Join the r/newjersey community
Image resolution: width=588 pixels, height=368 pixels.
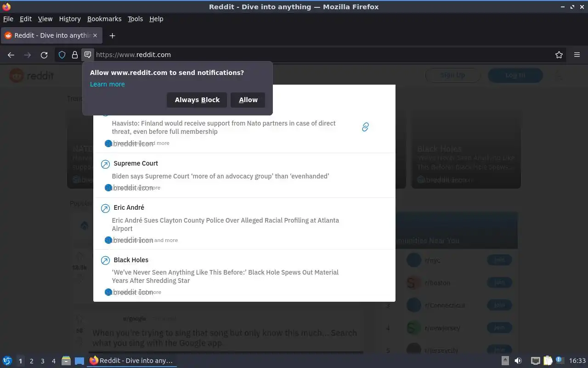(499, 328)
